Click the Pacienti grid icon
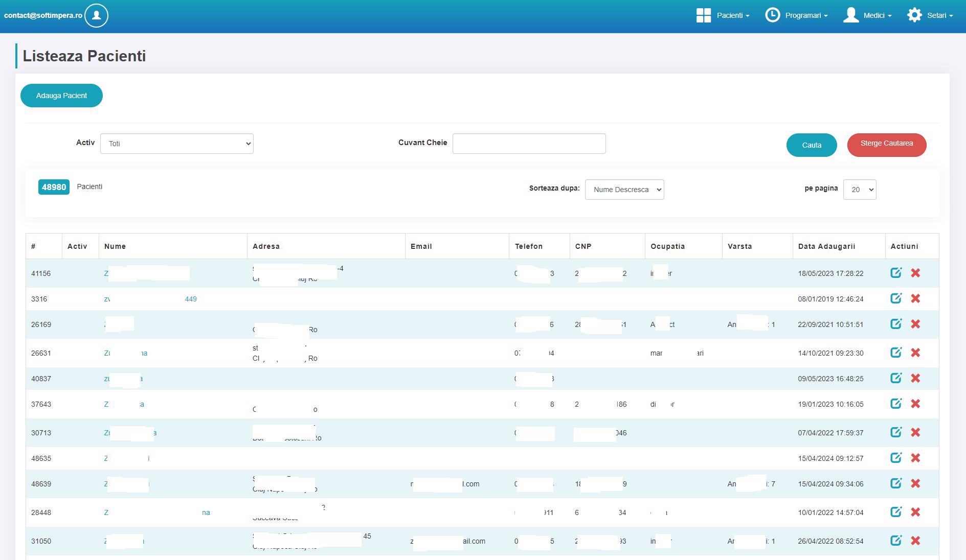966x560 pixels. pos(704,15)
